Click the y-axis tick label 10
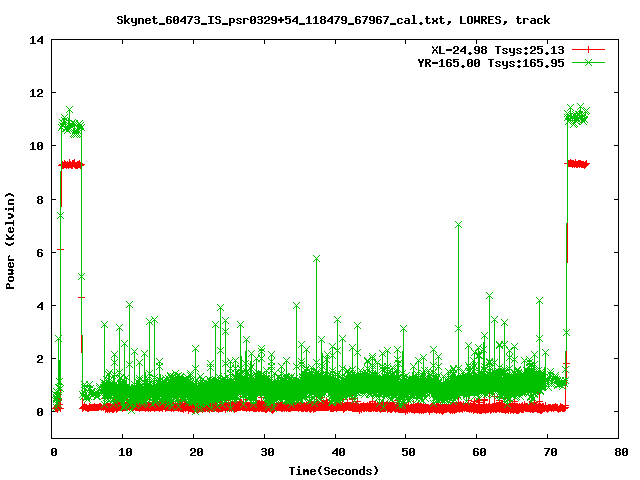This screenshot has height=480, width=640. [36, 146]
